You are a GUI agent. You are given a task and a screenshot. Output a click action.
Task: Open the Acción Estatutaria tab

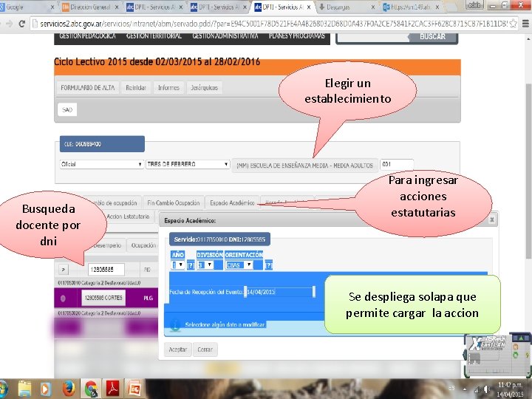click(x=128, y=216)
